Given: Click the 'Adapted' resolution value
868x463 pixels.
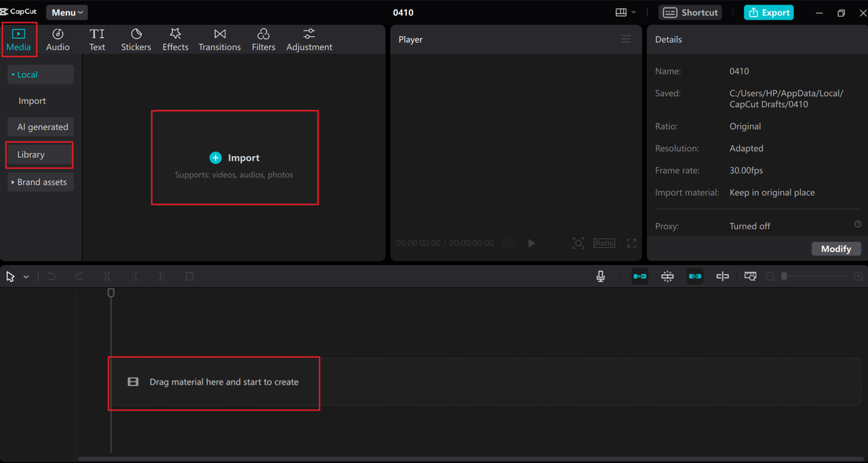Looking at the screenshot, I should pos(747,148).
